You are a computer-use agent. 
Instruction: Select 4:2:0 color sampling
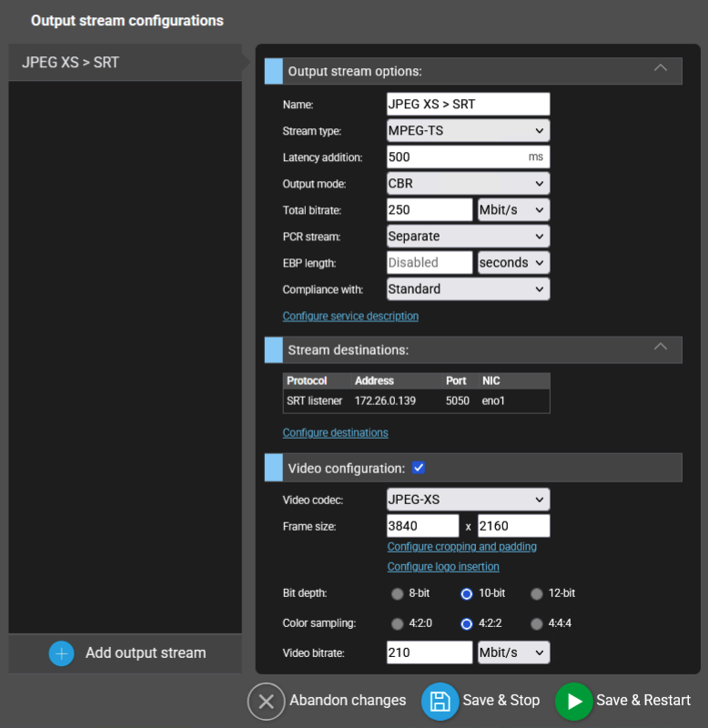(x=397, y=624)
